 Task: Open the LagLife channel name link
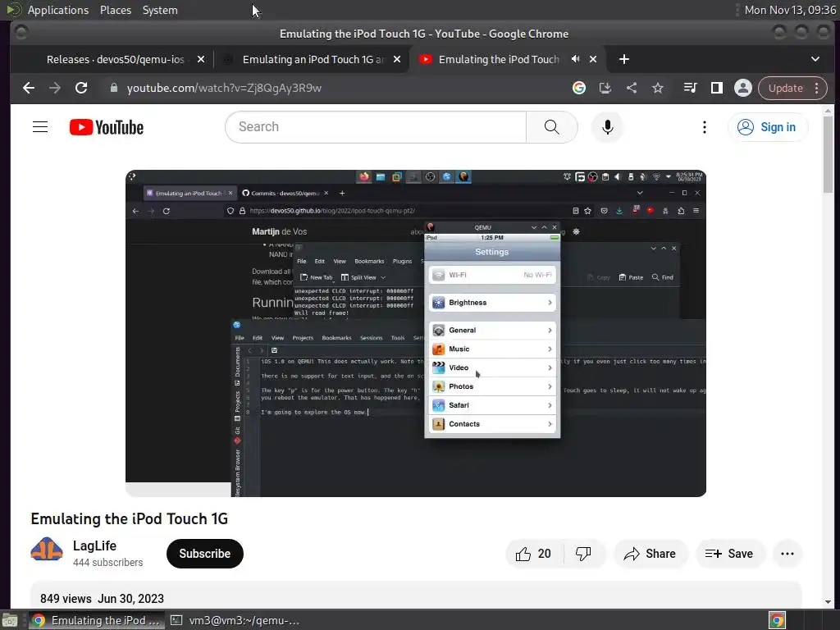click(x=94, y=546)
